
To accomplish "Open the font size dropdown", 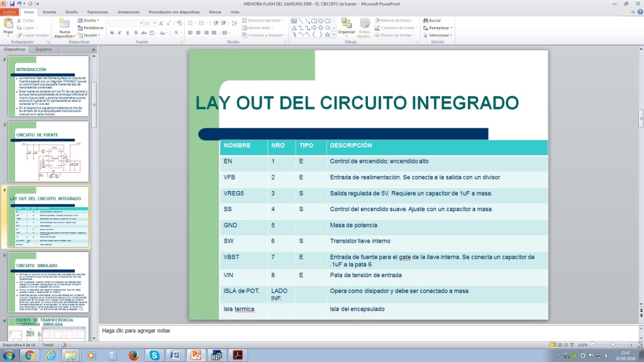I will (155, 23).
